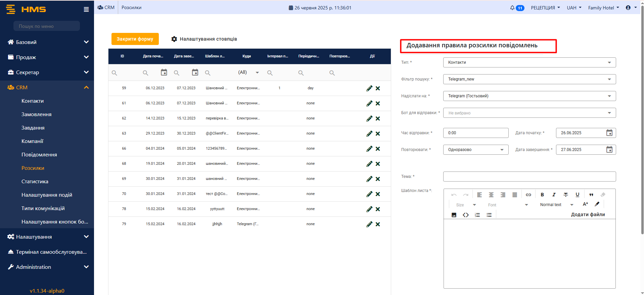644x295 pixels.
Task: Click the Тема input field
Action: [x=529, y=177]
